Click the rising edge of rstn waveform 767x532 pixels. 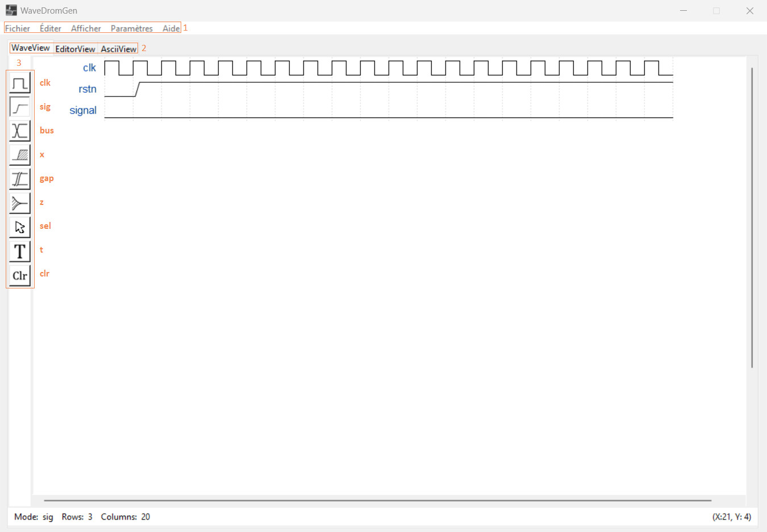click(x=137, y=89)
